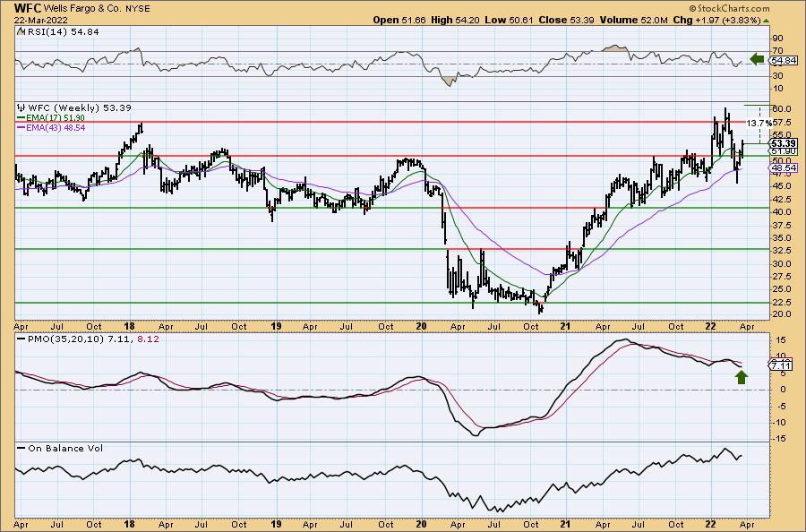Click the 53.39 price tag on right axis
This screenshot has width=806, height=532.
(x=784, y=143)
